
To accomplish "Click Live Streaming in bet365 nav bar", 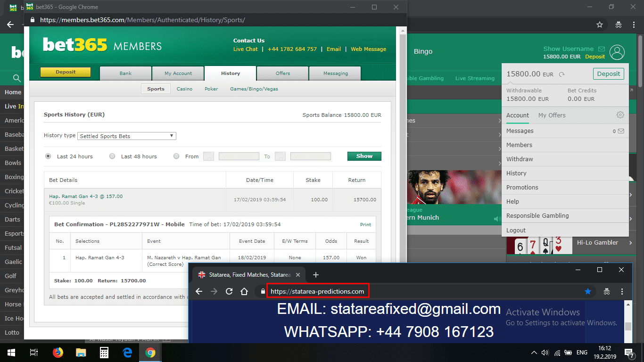I will click(x=475, y=78).
